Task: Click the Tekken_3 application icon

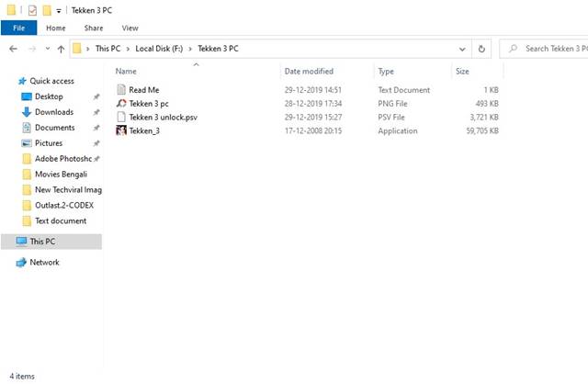Action: point(121,130)
